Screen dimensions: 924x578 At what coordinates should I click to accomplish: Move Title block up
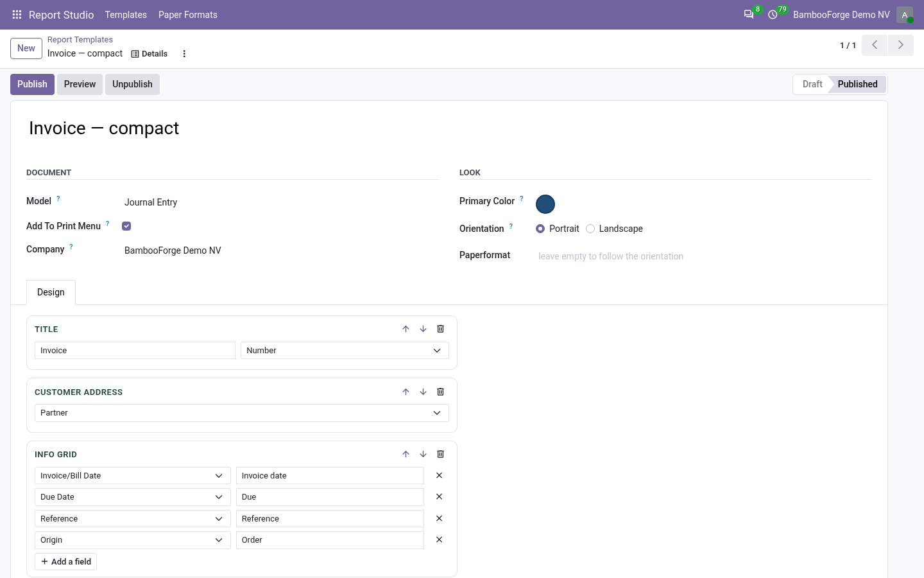tap(406, 329)
